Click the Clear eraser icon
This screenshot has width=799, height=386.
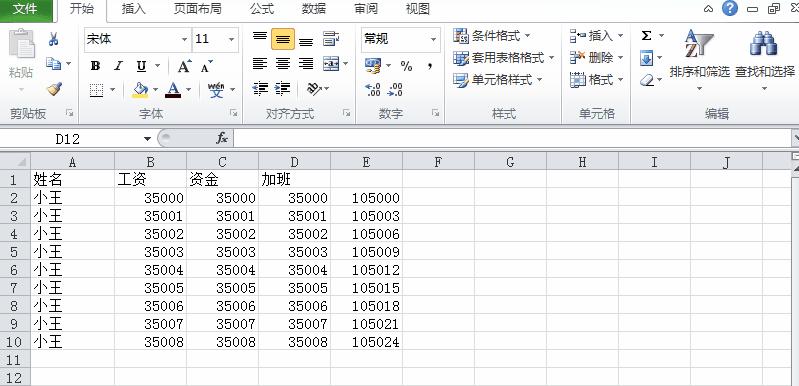647,80
